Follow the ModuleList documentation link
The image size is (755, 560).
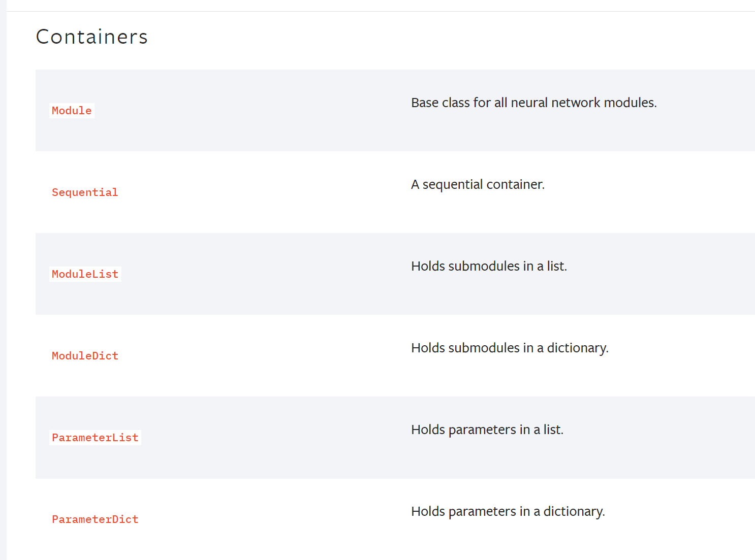[85, 274]
